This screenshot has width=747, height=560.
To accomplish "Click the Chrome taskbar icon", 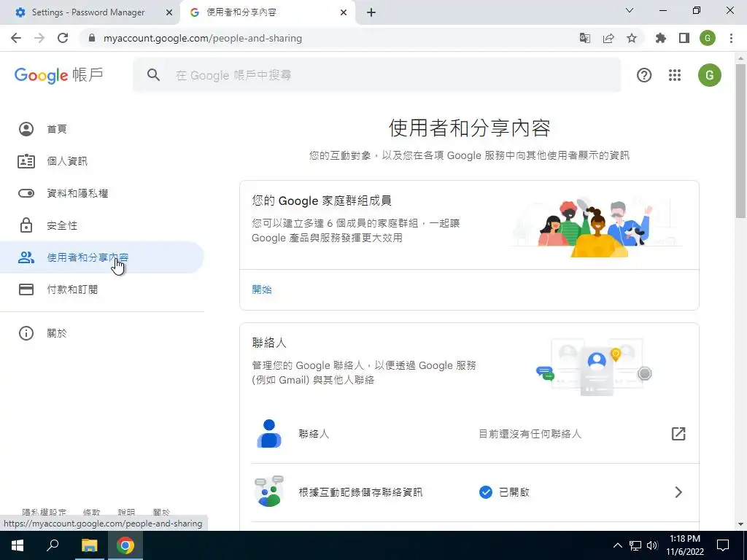I will coord(125,545).
